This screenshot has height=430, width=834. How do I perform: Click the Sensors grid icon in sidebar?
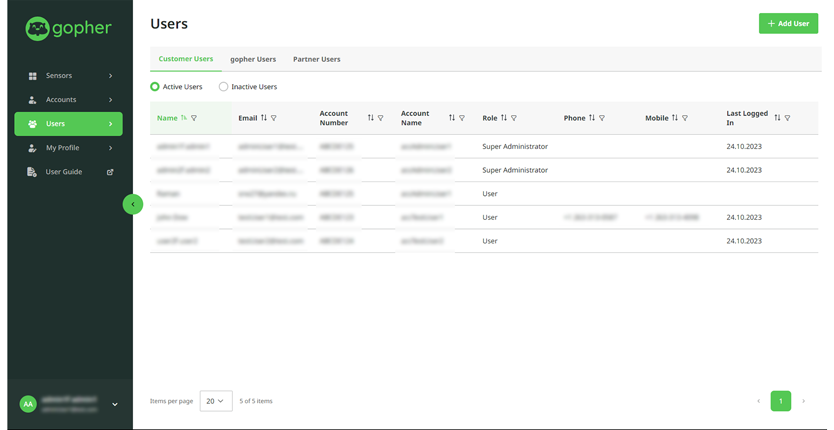[32, 76]
